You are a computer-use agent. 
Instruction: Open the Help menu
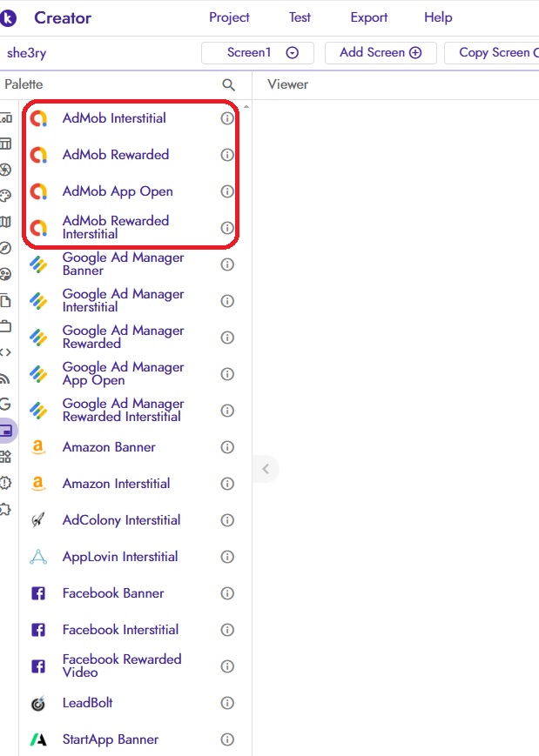pos(438,18)
